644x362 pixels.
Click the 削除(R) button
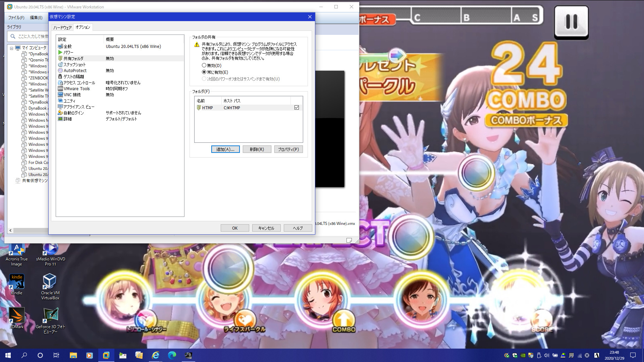(x=257, y=149)
